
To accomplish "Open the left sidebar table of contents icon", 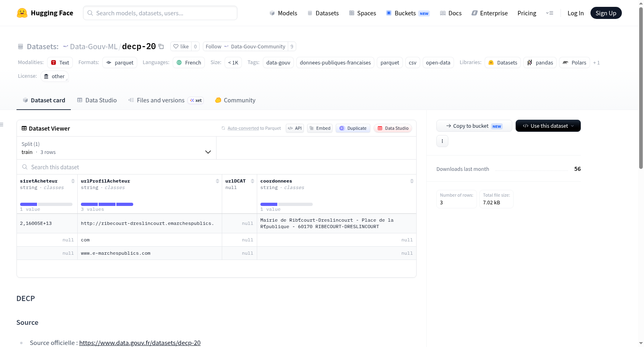I will point(2,125).
